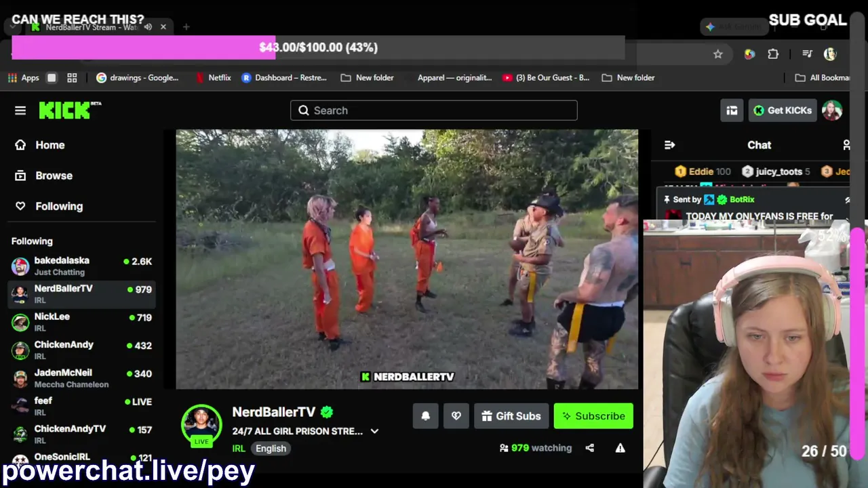Click the moderator badge icon before BotRix
Image resolution: width=868 pixels, height=488 pixels.
[709, 199]
